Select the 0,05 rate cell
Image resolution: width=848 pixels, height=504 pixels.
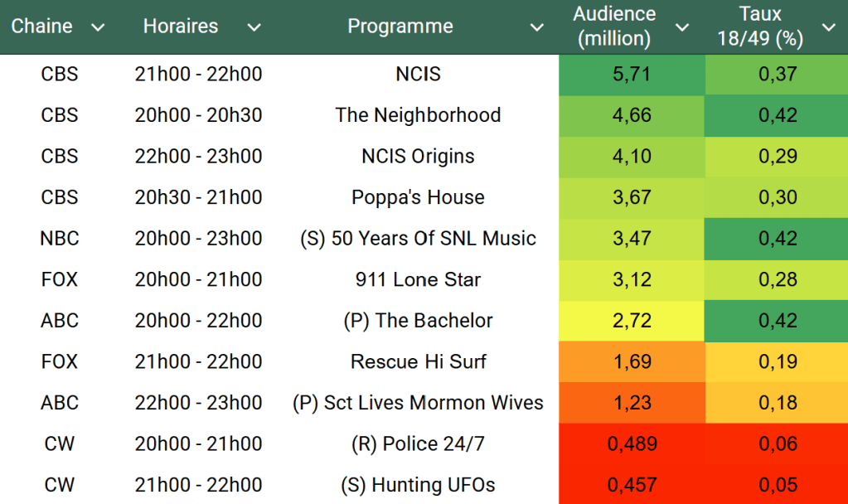[778, 485]
